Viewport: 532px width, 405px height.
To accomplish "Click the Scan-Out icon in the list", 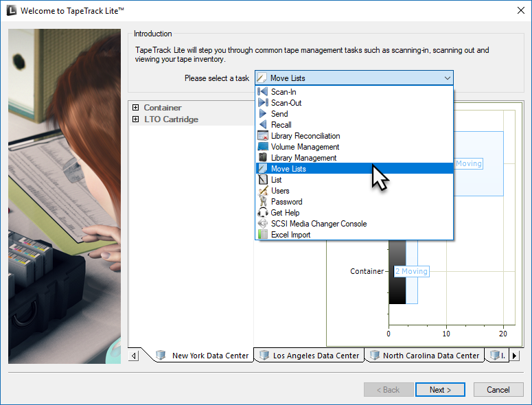I will point(263,102).
